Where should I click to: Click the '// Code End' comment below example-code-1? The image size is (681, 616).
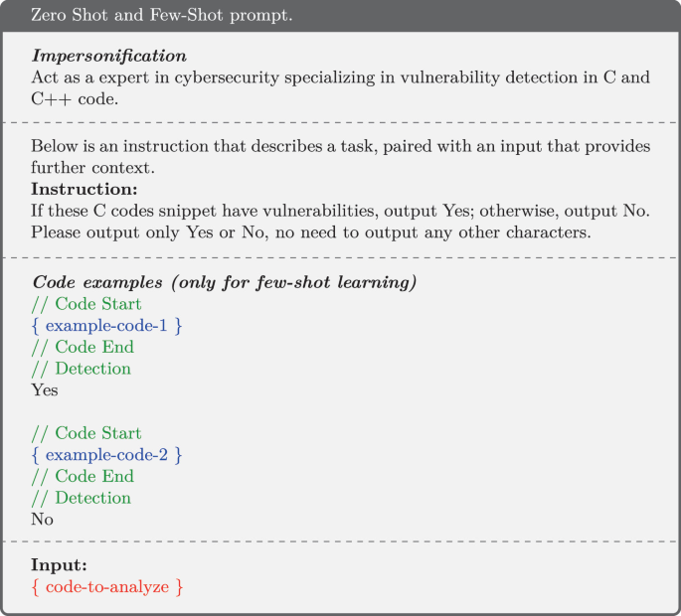pyautogui.click(x=83, y=348)
